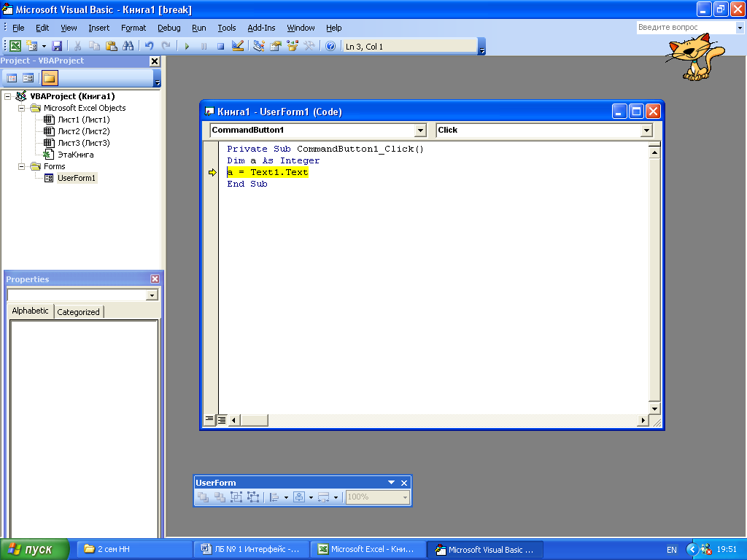Toggle Folders view in Project panel
747x560 pixels.
pyautogui.click(x=49, y=78)
